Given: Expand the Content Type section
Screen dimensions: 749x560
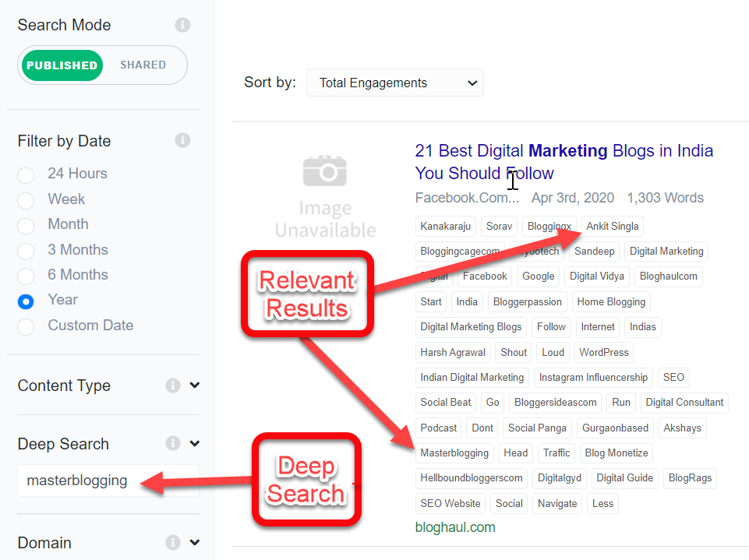Looking at the screenshot, I should point(194,385).
